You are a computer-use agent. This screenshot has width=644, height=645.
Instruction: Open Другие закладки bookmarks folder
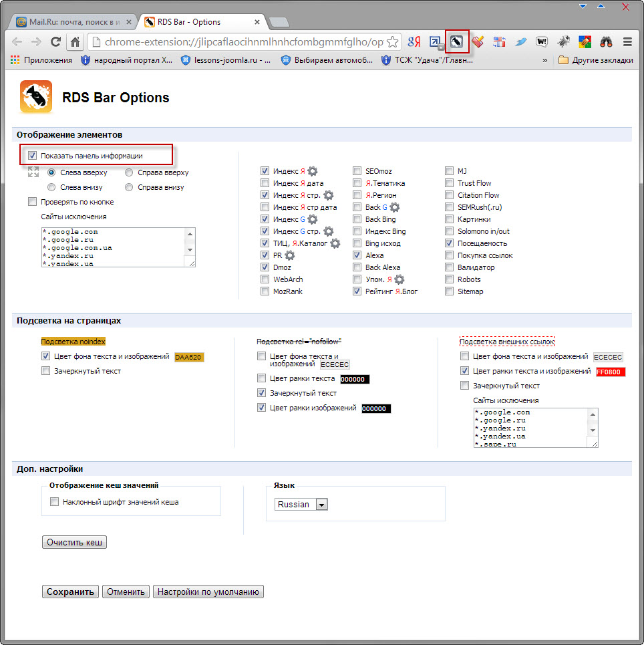click(x=596, y=60)
